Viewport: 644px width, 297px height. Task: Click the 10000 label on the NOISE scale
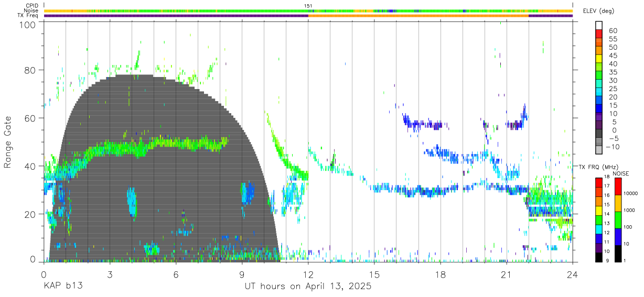tap(631, 194)
